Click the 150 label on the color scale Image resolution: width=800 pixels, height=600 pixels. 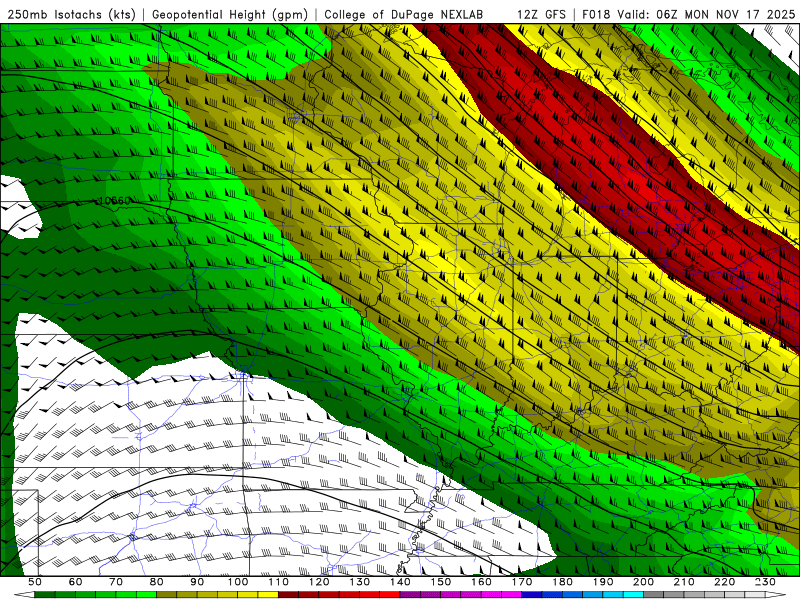click(x=441, y=582)
